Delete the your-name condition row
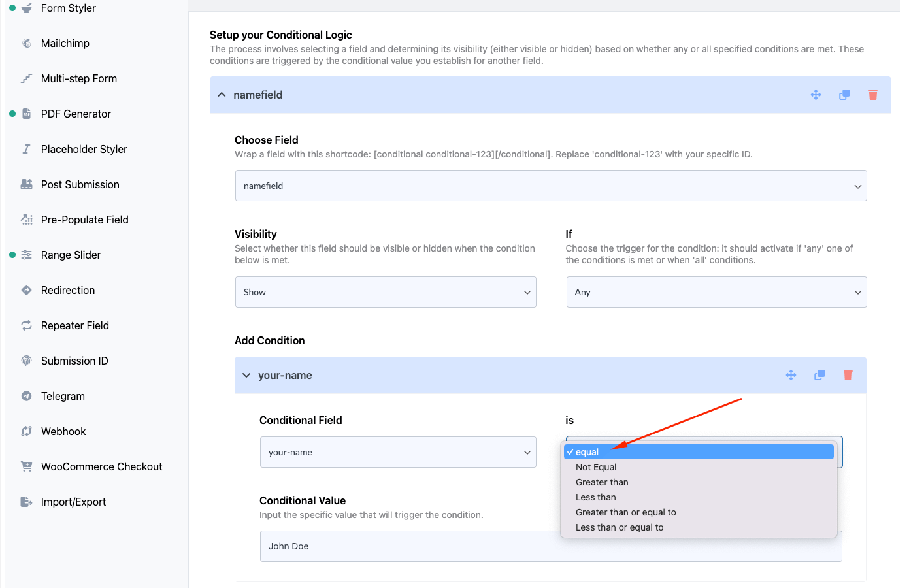This screenshot has width=909, height=588. pos(848,375)
